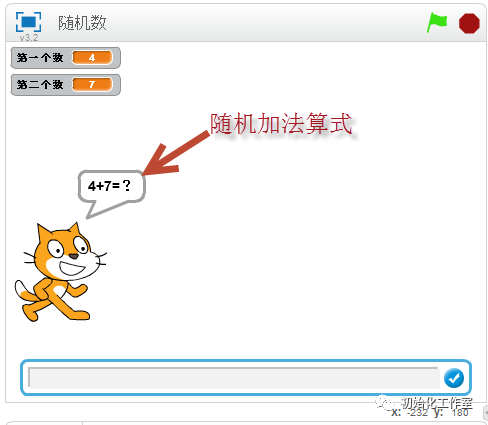Stop all scripts with the red stop sign
This screenshot has height=425, width=488.
coord(469,23)
